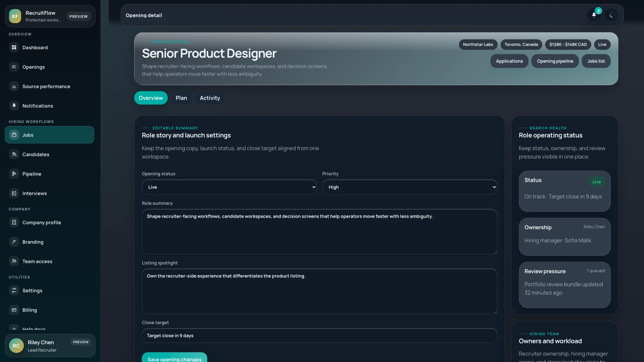
Task: Click the PREVIEW badge beside Riley Chen
Action: (x=80, y=342)
